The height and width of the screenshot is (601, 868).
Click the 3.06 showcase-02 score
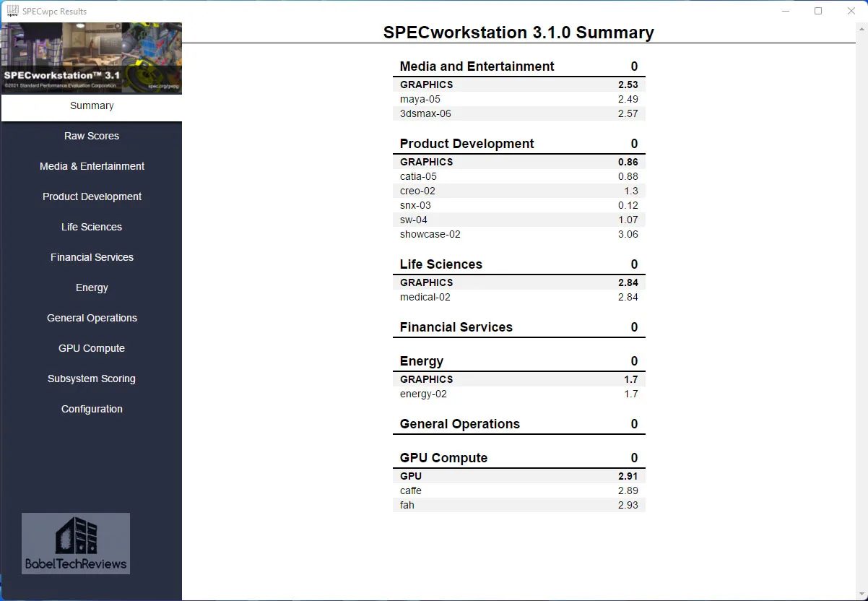click(628, 234)
